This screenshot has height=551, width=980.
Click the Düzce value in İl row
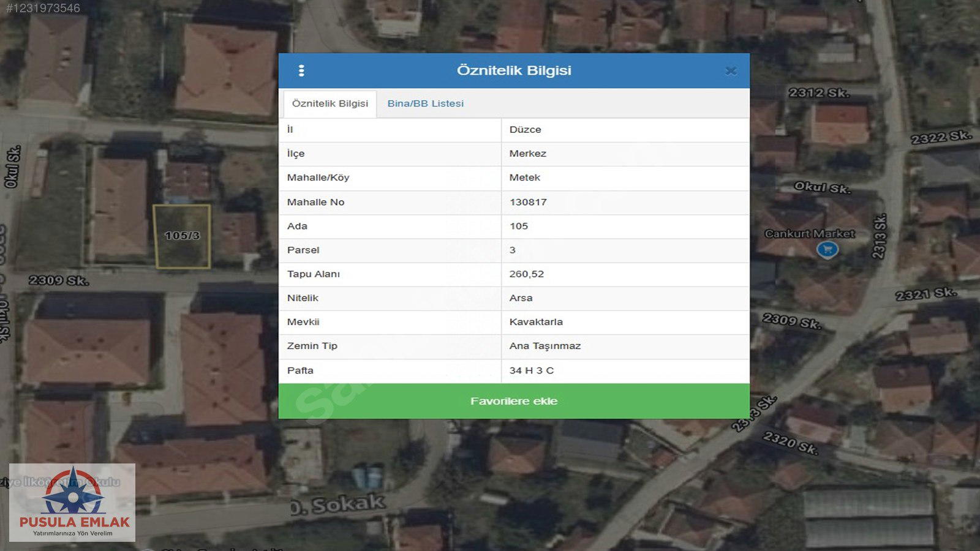525,130
